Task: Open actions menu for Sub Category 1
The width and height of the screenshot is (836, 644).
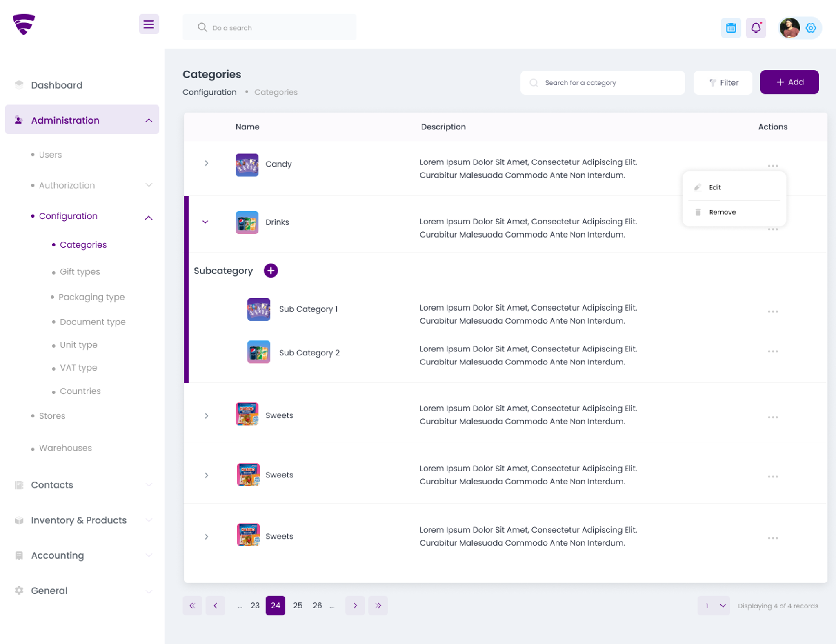Action: tap(773, 311)
